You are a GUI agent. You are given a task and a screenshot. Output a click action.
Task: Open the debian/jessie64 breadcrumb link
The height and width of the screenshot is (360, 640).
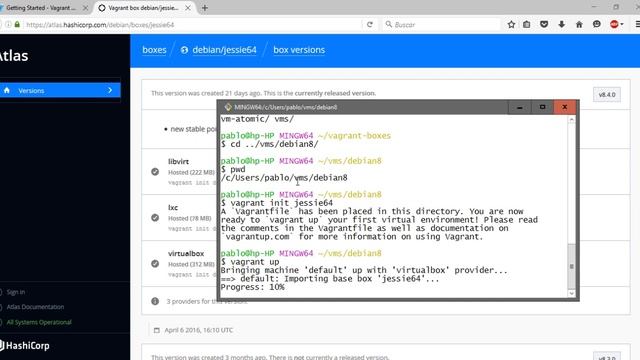click(x=224, y=50)
